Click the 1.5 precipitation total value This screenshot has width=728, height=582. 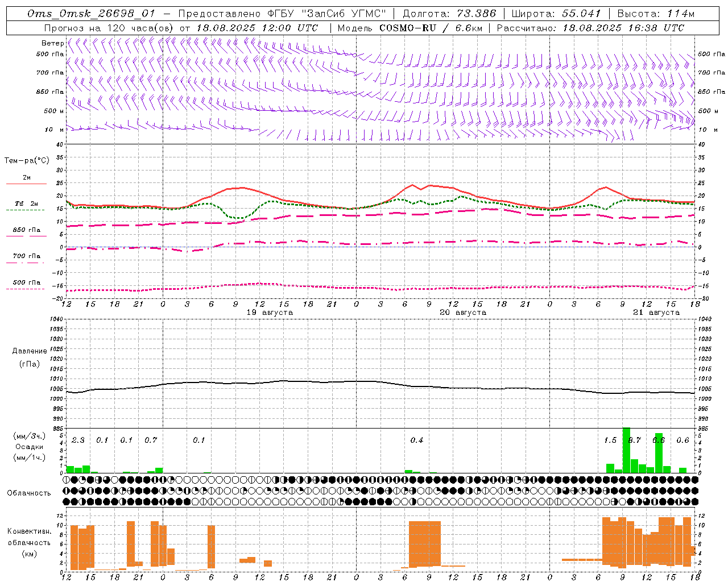tap(610, 440)
